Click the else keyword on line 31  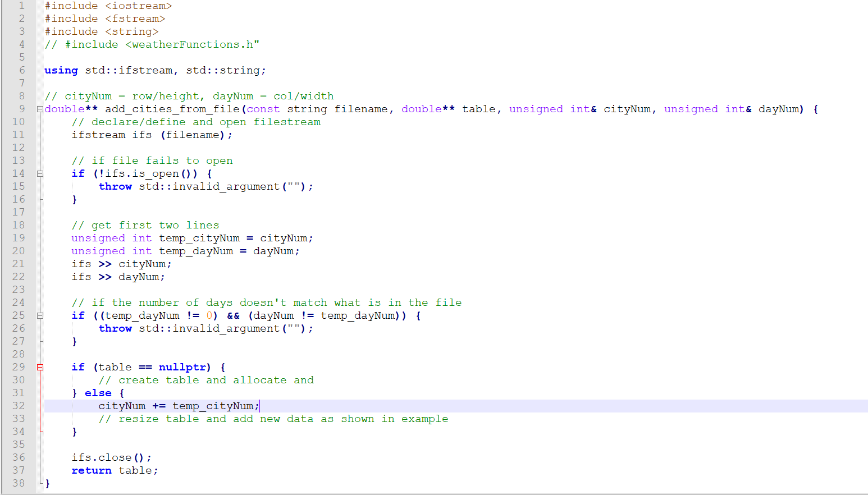tap(98, 392)
